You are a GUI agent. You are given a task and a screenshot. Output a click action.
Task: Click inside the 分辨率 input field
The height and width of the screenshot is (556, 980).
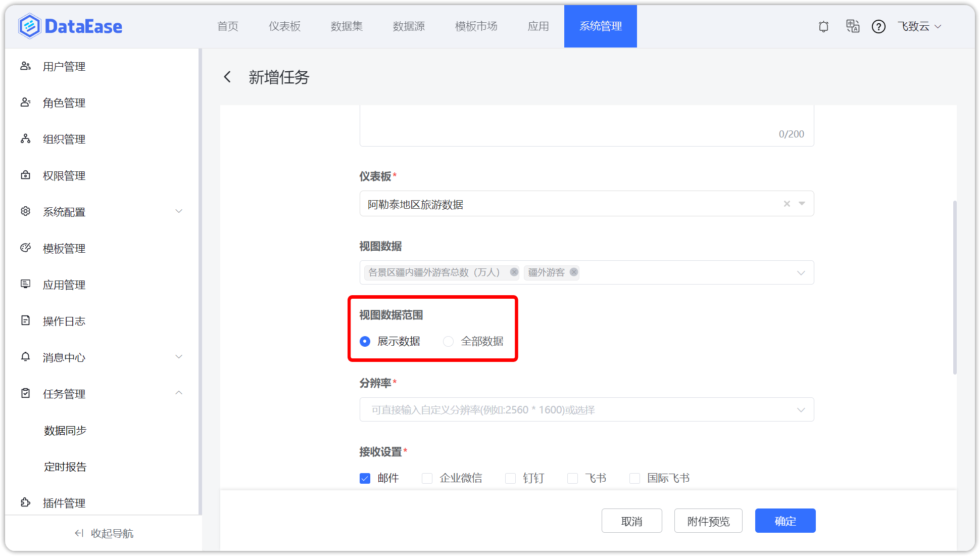click(586, 410)
